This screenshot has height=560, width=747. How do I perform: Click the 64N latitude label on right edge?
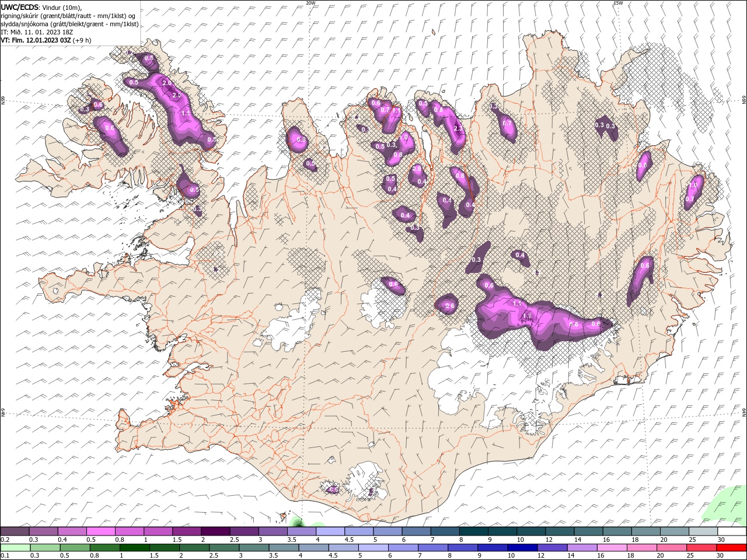tap(744, 411)
